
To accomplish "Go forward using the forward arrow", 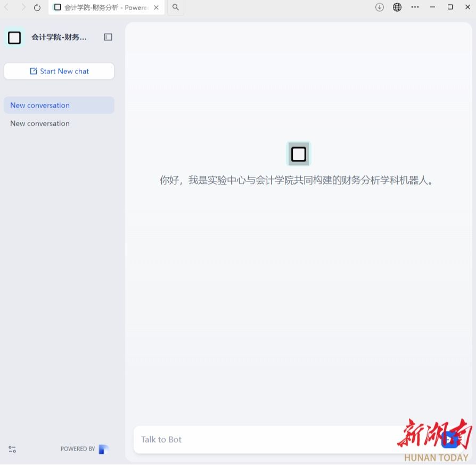I will 23,7.
